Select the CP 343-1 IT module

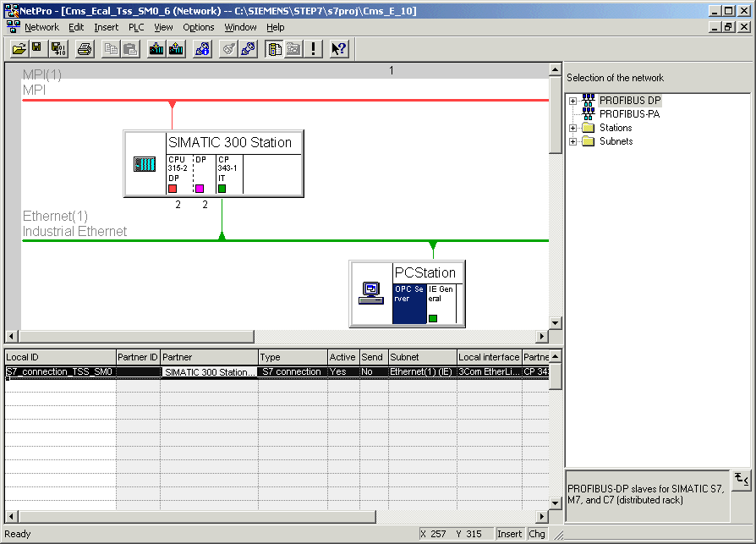pos(229,174)
